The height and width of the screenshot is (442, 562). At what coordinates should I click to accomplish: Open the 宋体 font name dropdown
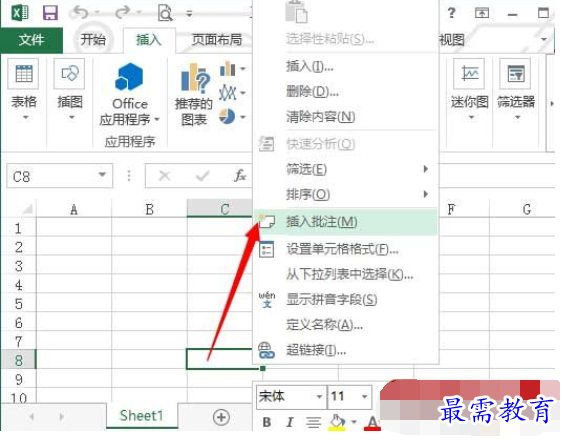pos(319,396)
